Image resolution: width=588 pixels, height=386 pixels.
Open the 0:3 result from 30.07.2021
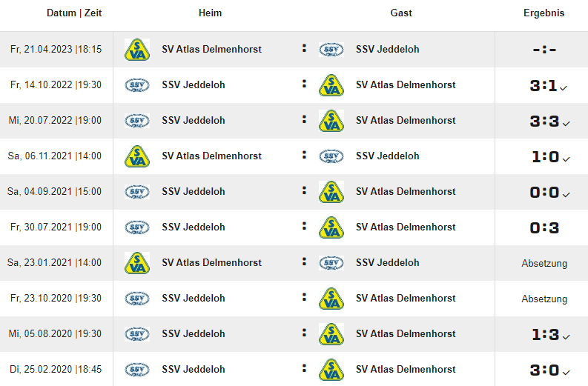(544, 228)
